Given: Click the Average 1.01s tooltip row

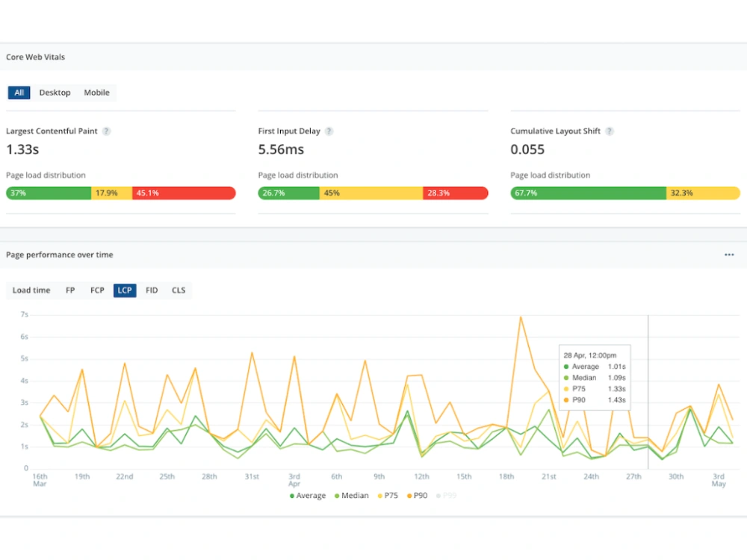Looking at the screenshot, I should [595, 367].
